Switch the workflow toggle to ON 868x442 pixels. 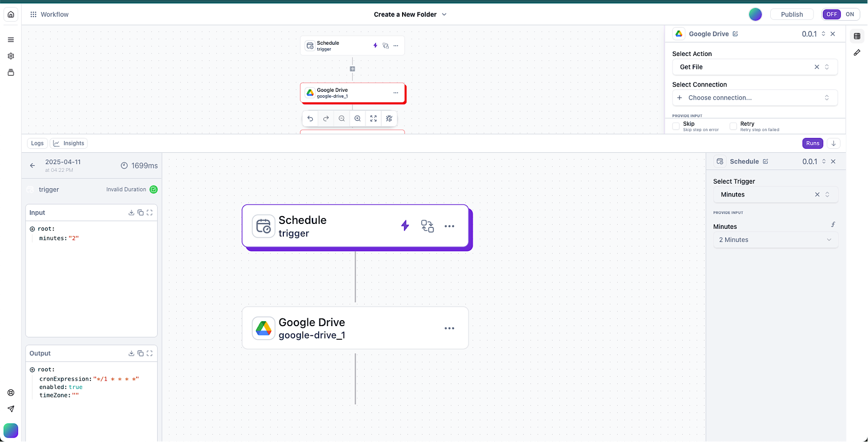[850, 14]
